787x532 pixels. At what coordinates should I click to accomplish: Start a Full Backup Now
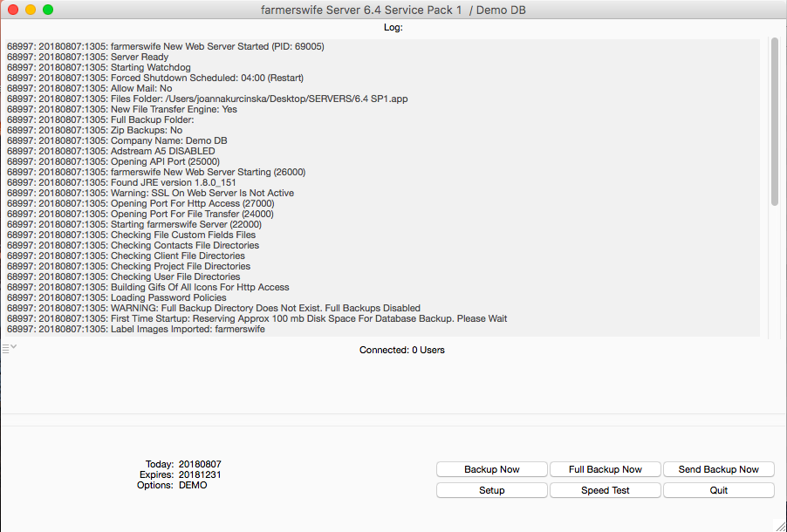click(605, 469)
